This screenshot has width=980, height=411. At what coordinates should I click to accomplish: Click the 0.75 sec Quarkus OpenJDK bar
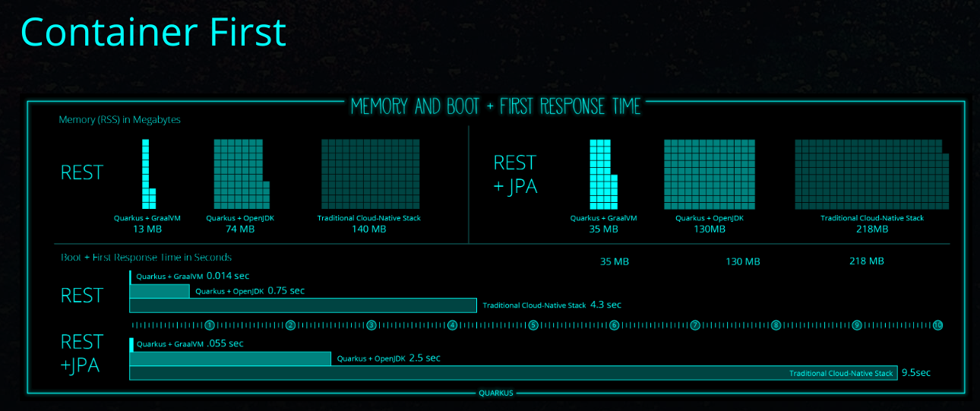click(x=160, y=291)
